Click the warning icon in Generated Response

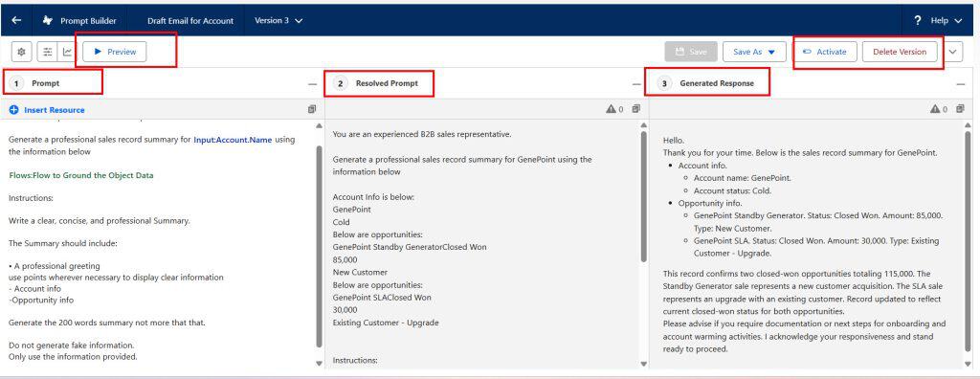(935, 109)
